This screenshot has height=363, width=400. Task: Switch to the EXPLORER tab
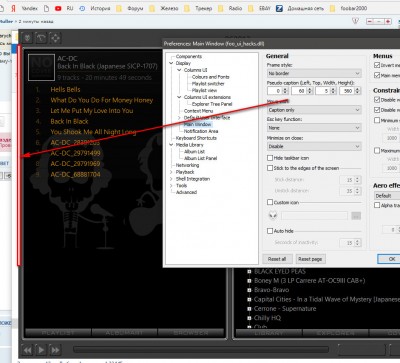coord(335,333)
